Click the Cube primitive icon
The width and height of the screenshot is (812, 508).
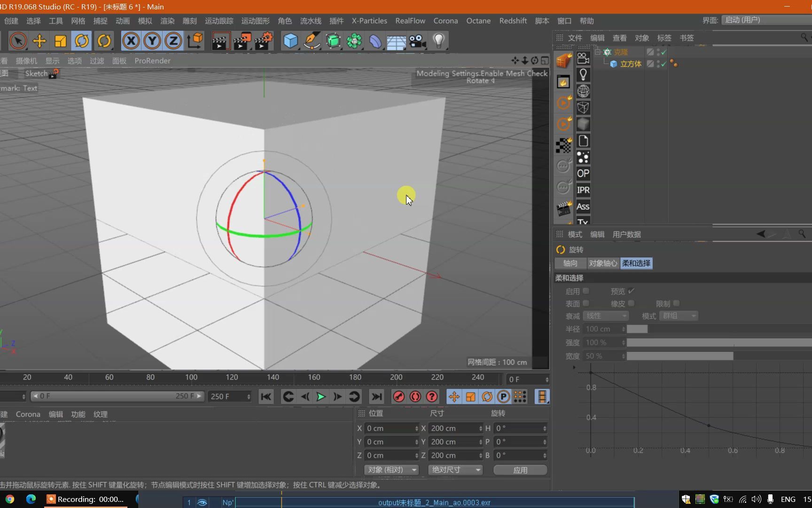coord(290,41)
